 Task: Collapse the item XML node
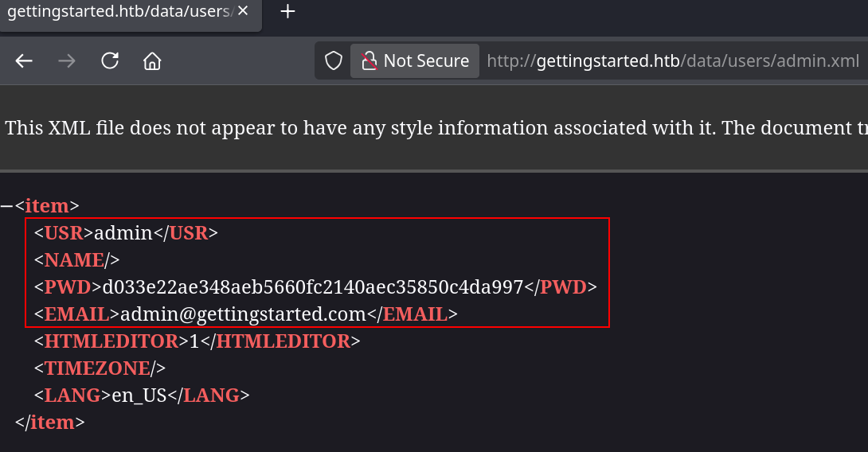coord(6,206)
